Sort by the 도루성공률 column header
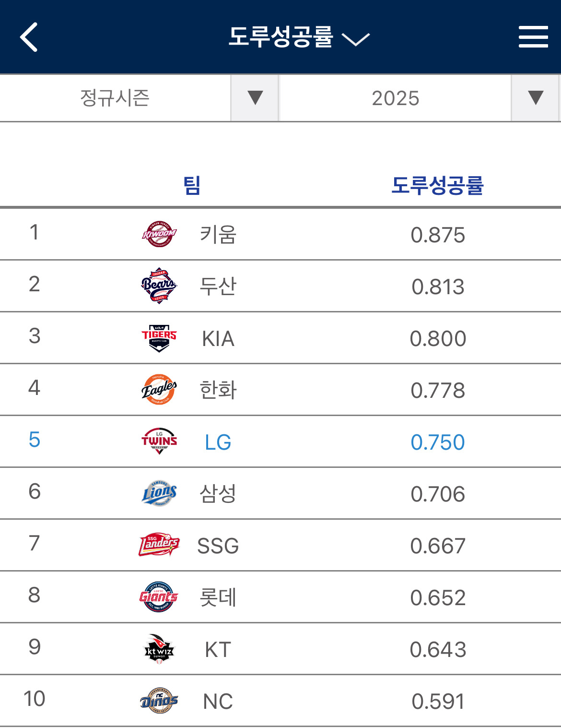The image size is (561, 728). pos(437,185)
